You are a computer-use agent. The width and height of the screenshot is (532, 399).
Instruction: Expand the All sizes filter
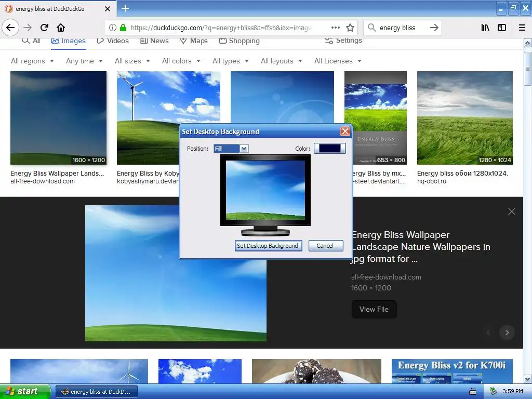click(x=132, y=61)
